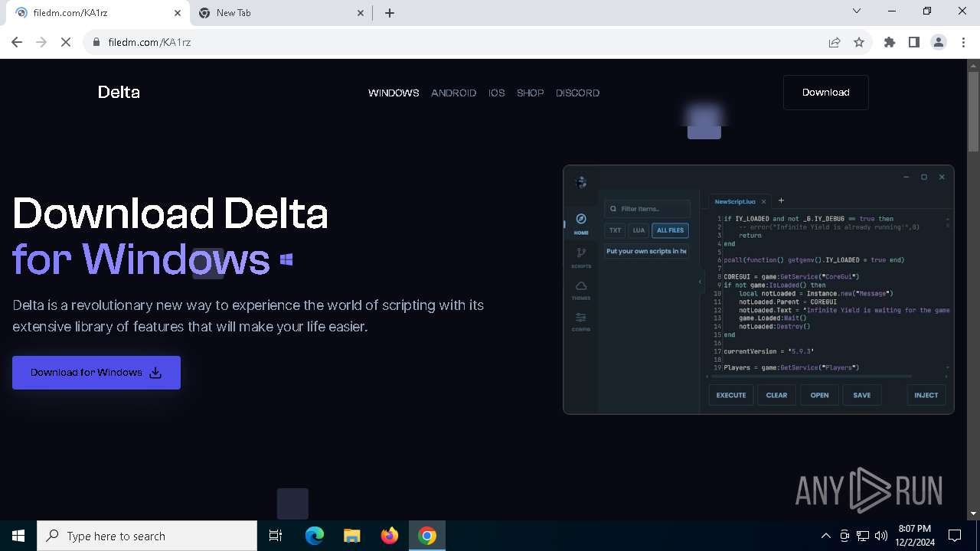980x551 pixels.
Task: Open the tab search chevron
Action: [x=857, y=11]
